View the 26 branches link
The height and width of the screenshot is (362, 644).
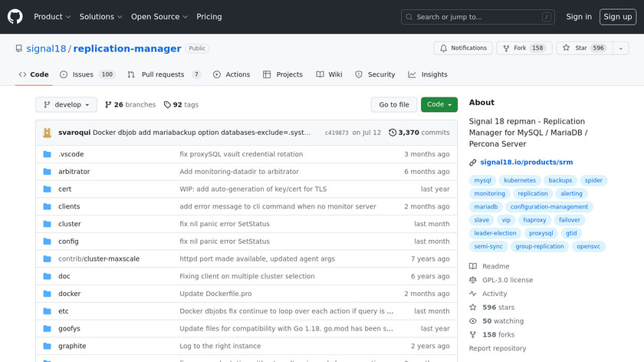pos(130,105)
